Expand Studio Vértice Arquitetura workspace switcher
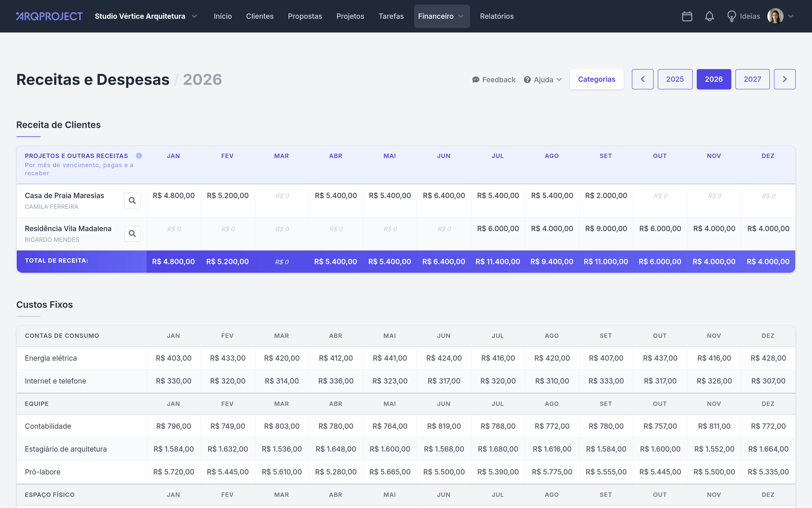 [x=146, y=16]
